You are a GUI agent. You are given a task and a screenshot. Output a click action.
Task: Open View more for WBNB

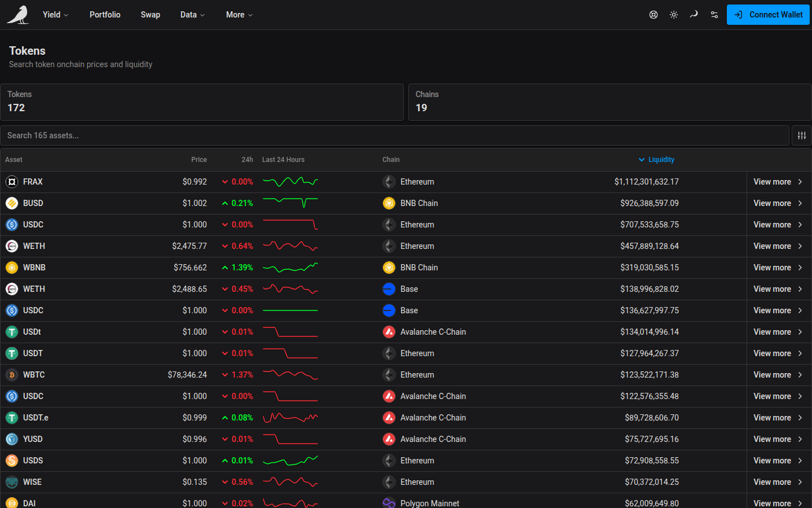[779, 268]
